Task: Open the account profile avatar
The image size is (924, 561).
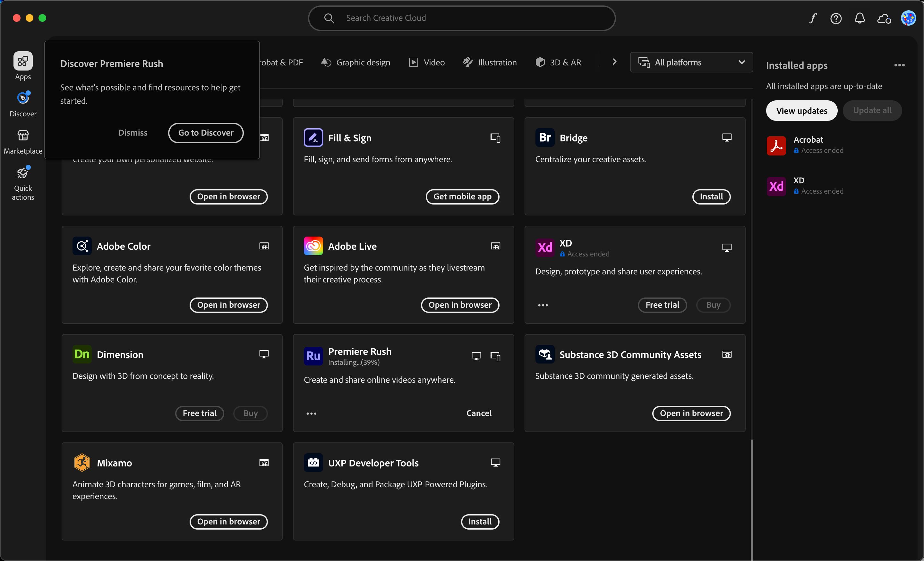Action: tap(908, 18)
